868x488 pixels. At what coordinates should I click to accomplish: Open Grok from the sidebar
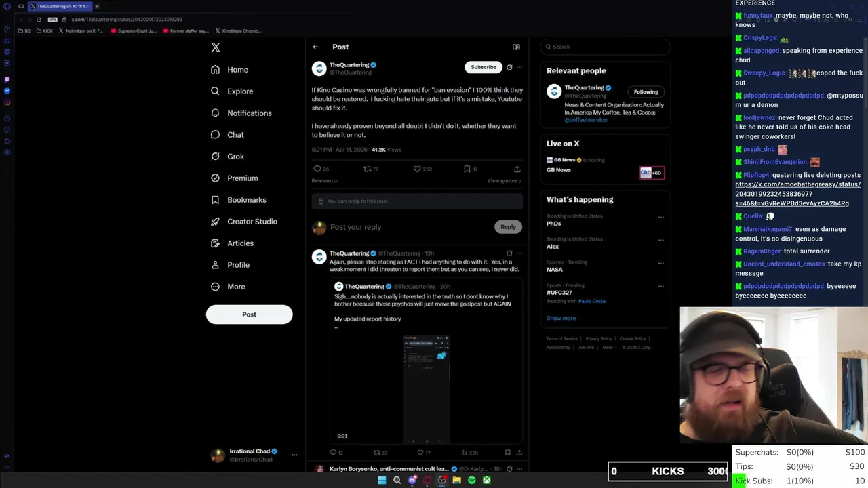click(227, 157)
